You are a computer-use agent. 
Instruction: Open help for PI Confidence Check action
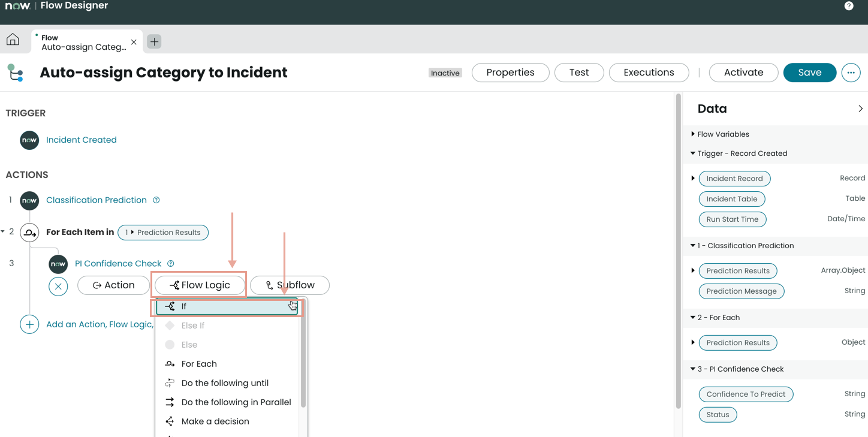point(171,264)
